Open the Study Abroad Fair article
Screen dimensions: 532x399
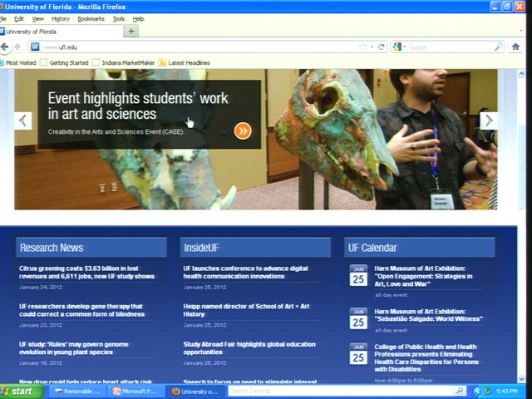point(249,348)
